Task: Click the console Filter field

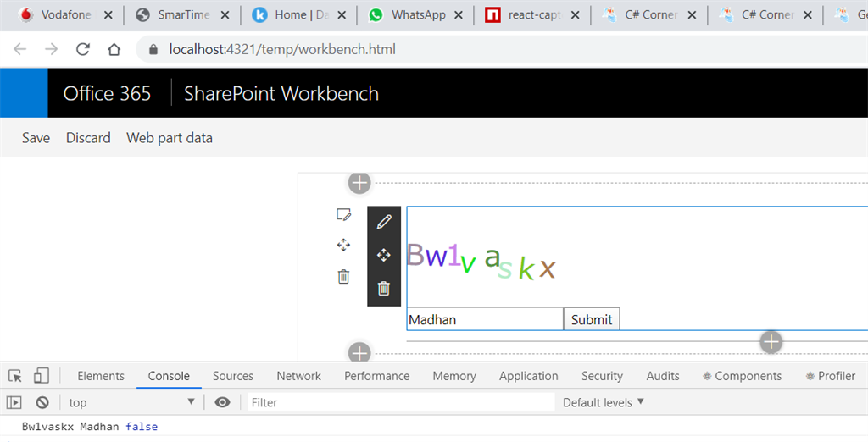Action: coord(401,403)
